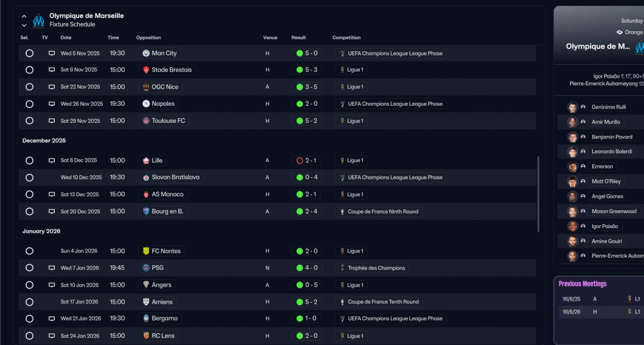Viewport: 644px width, 345px height.
Task: Click the person icon beside Amir Murillo
Action: click(583, 122)
